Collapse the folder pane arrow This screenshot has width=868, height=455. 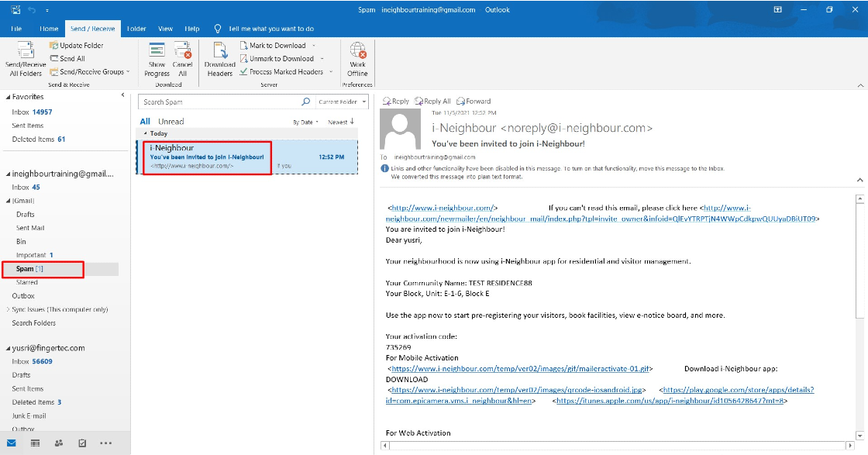123,95
